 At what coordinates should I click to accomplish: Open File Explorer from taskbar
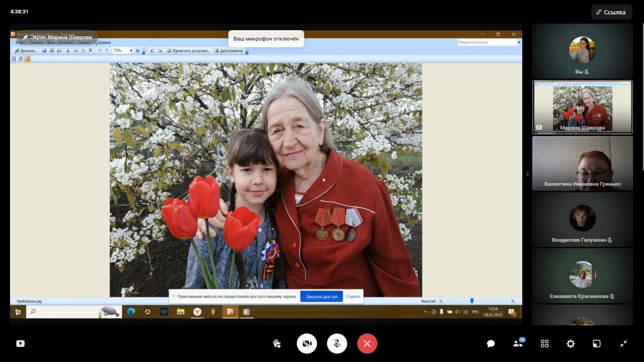181,312
